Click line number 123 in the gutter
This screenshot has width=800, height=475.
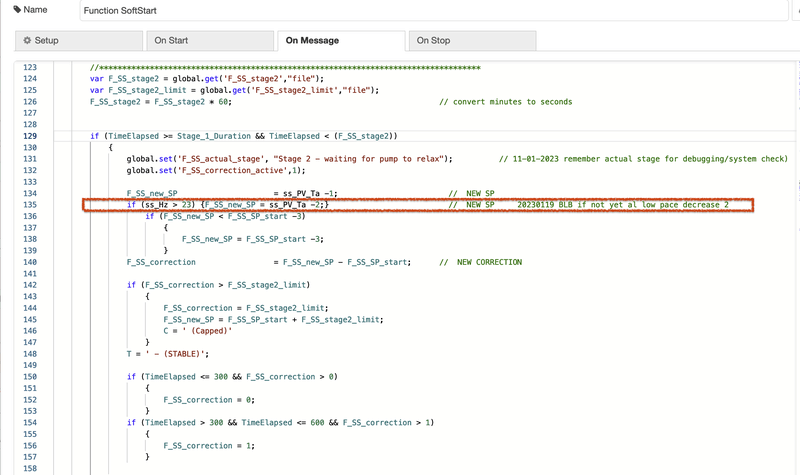pos(30,67)
